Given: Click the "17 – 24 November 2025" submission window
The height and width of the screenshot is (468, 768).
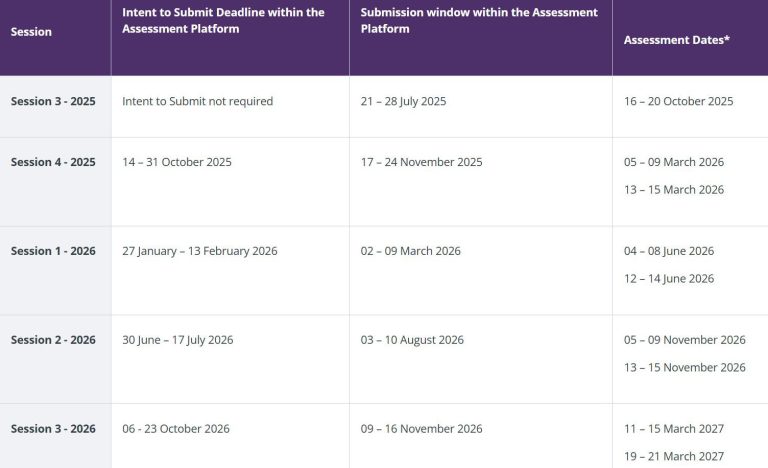Looking at the screenshot, I should point(421,162).
